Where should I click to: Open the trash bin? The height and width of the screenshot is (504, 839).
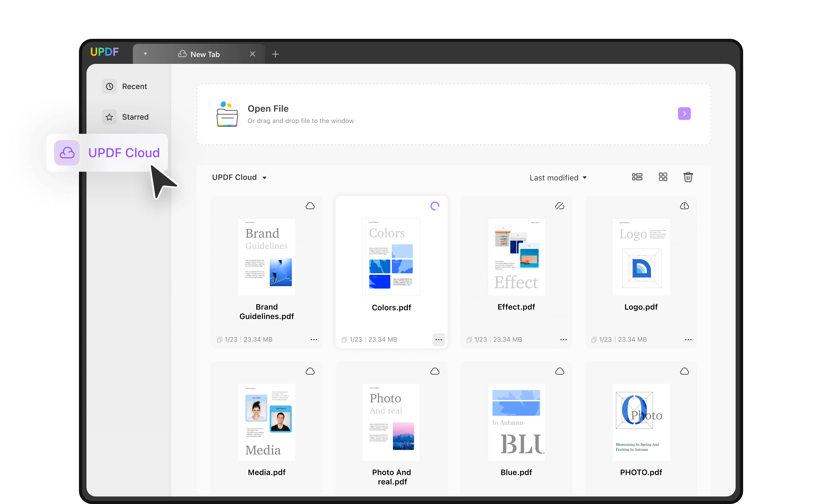coord(688,177)
